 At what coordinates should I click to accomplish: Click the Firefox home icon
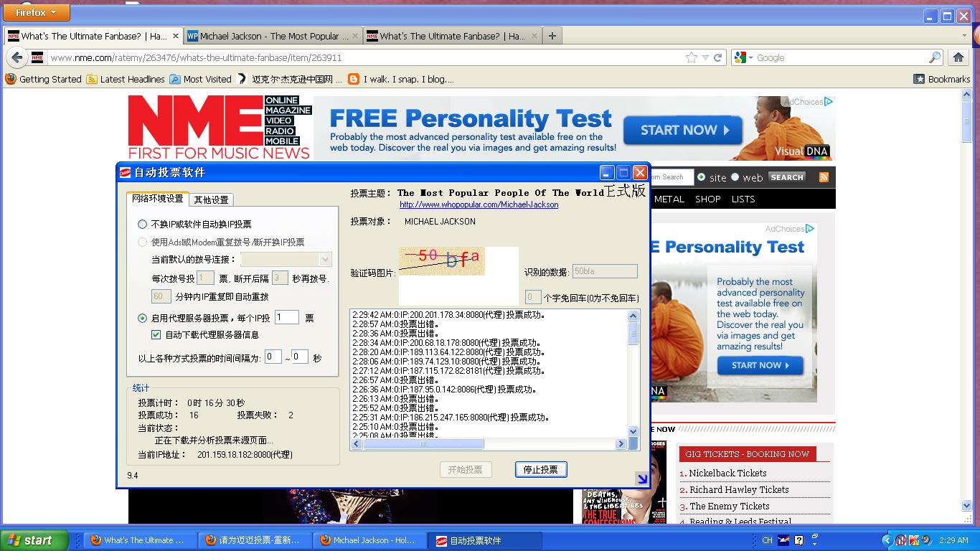[x=958, y=57]
